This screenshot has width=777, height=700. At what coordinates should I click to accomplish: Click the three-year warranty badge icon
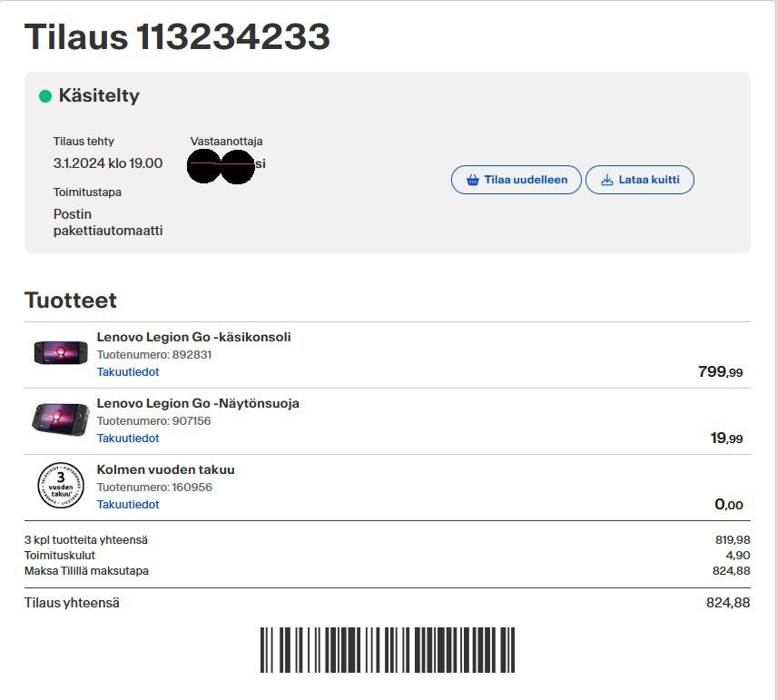61,485
